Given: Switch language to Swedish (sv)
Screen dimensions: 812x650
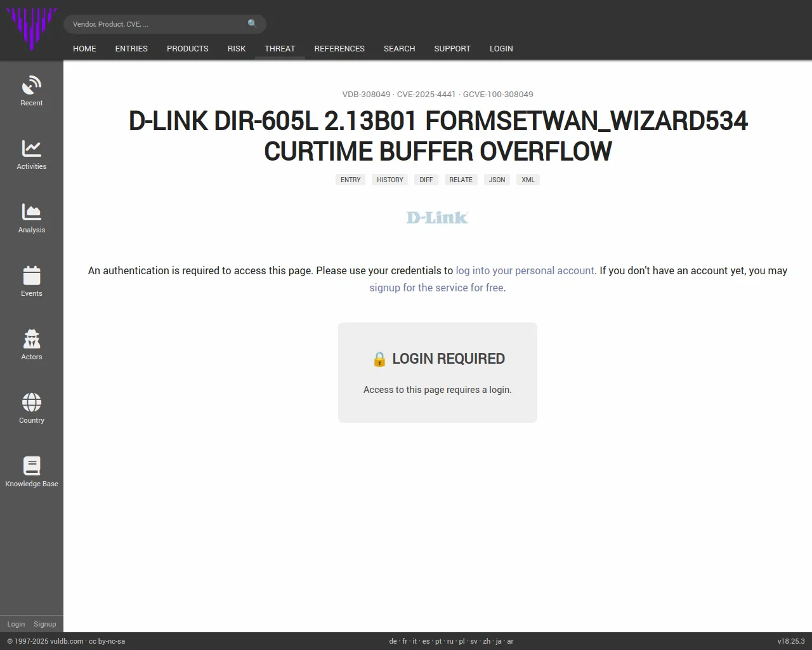Looking at the screenshot, I should coord(474,641).
